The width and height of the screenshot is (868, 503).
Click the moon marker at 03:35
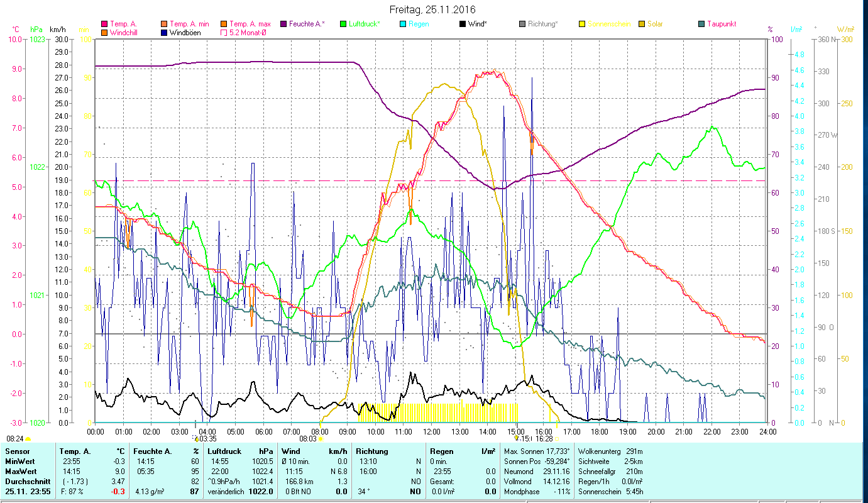pos(195,438)
